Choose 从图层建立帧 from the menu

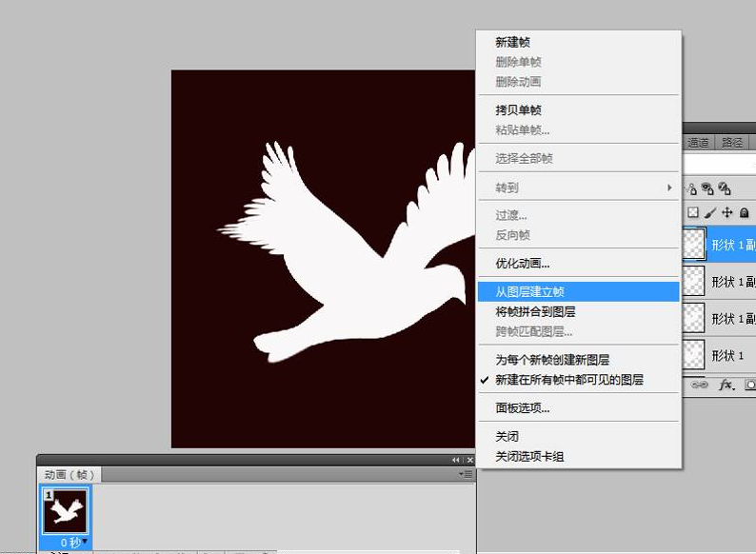click(x=578, y=291)
